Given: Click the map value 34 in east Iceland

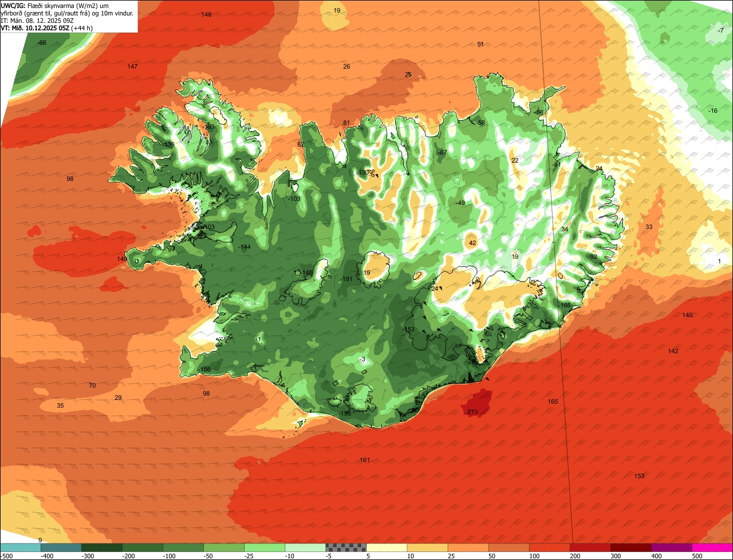Looking at the screenshot, I should point(565,229).
